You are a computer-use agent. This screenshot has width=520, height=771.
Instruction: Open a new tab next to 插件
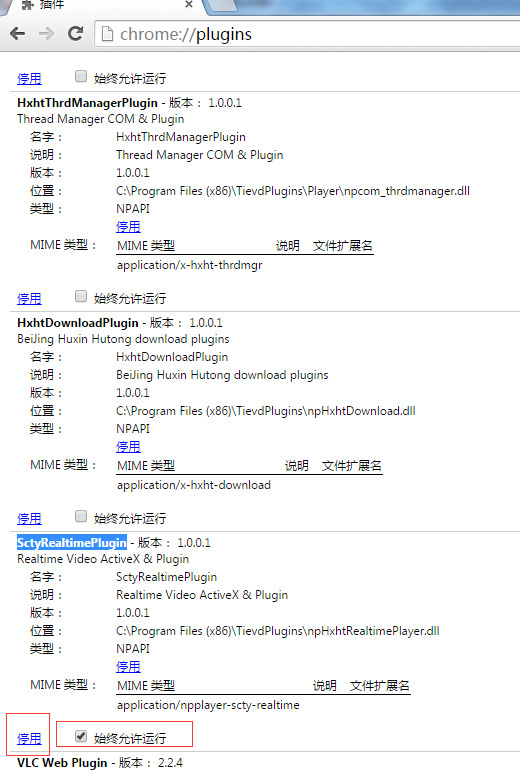[221, 6]
